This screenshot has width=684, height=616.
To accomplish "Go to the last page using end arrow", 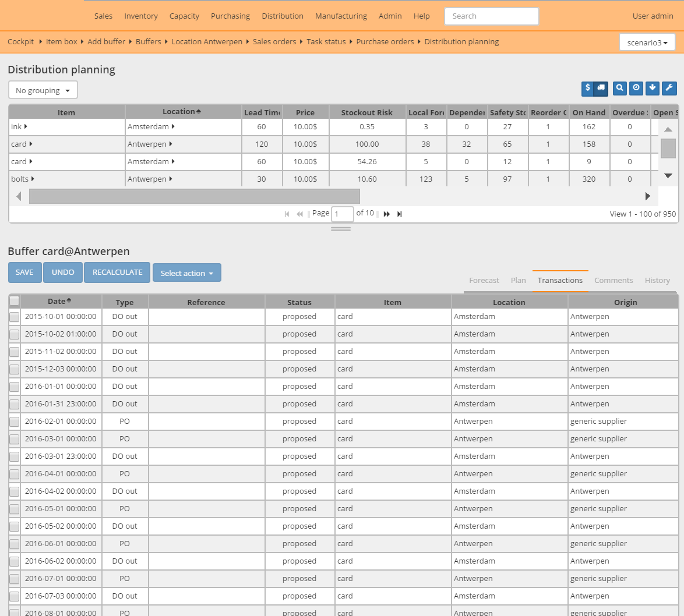I will coord(399,214).
